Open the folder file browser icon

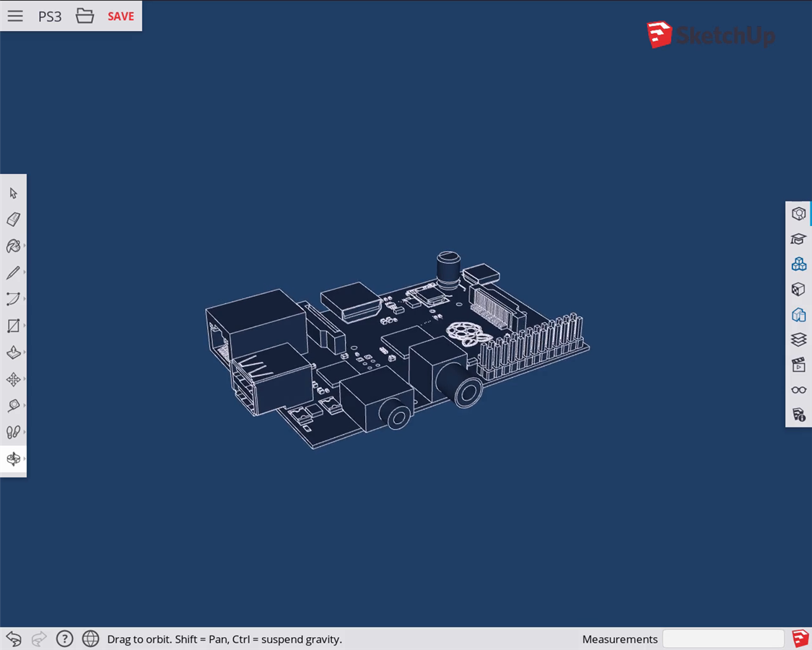coord(85,16)
